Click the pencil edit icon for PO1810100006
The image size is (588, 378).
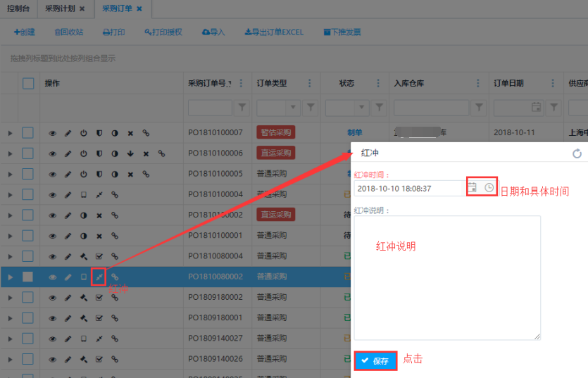(68, 153)
